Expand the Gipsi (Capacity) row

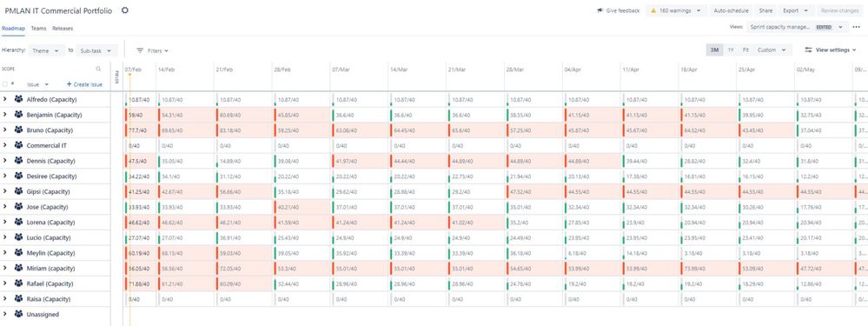pos(4,191)
